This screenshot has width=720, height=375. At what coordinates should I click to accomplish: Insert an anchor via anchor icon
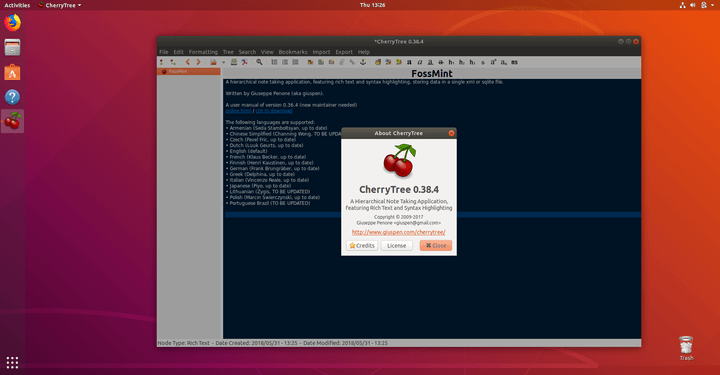[363, 62]
